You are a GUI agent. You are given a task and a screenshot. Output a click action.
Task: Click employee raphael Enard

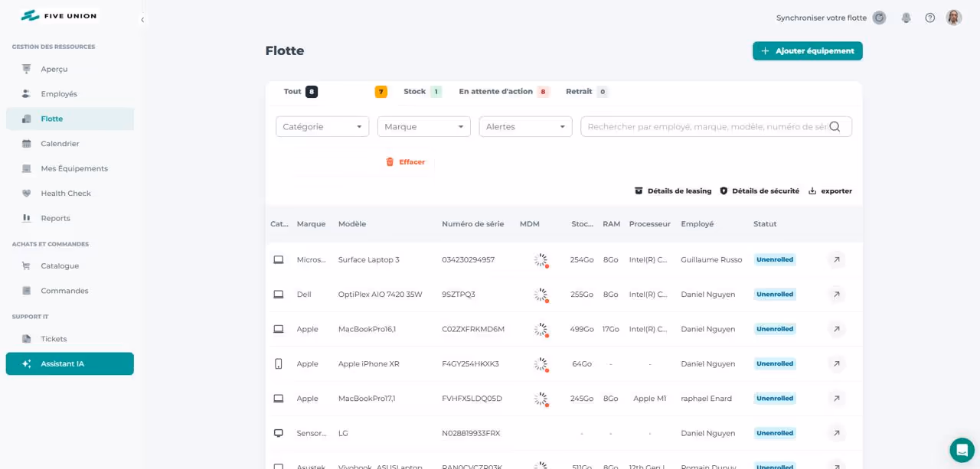click(x=706, y=399)
